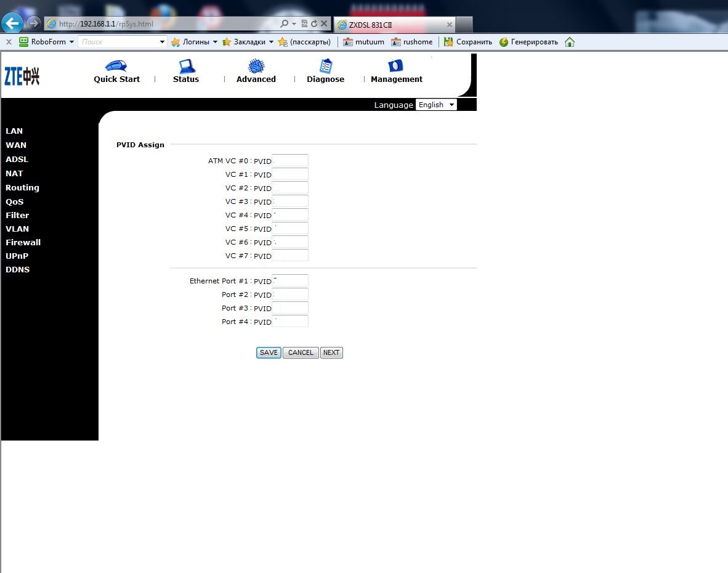Click the Ethernet Port #1 PVID field

point(290,281)
